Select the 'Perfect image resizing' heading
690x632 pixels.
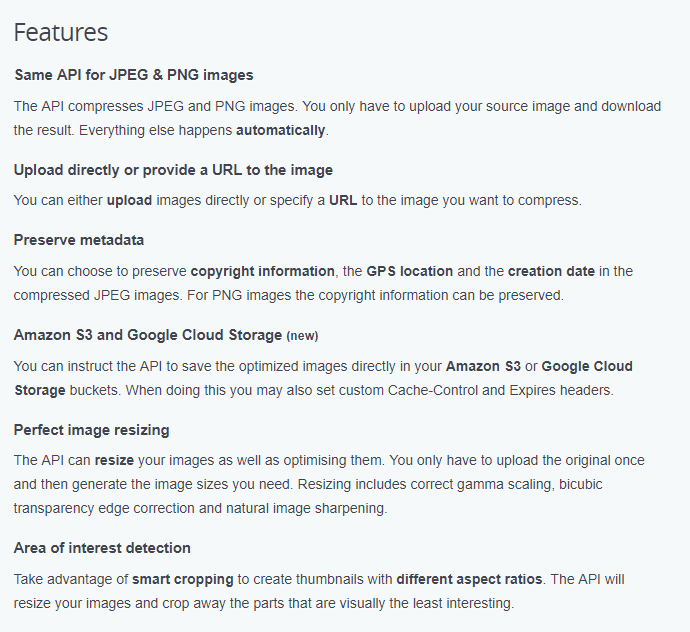(92, 430)
